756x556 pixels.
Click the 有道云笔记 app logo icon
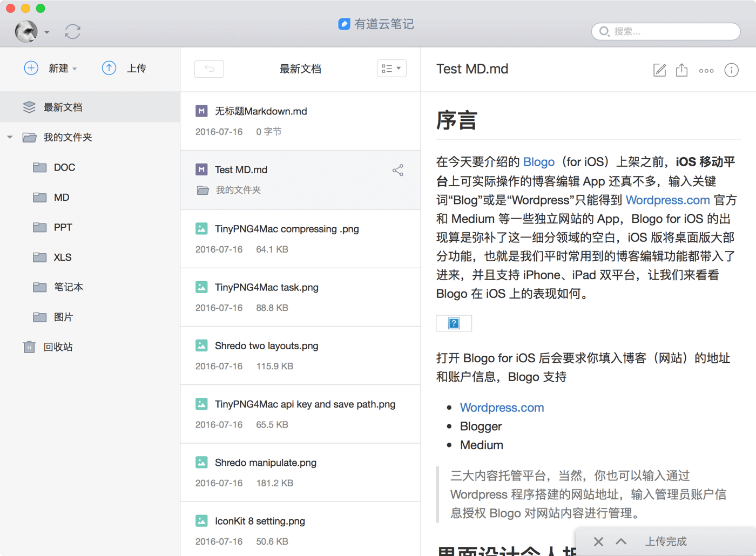coord(344,24)
